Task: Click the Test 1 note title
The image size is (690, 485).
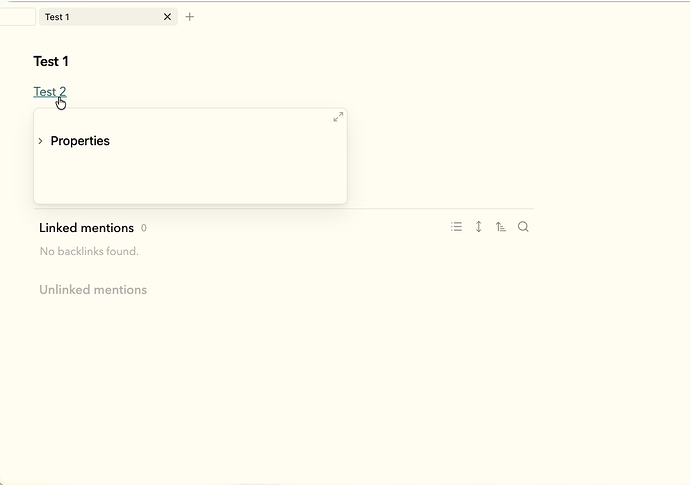Action: (x=51, y=61)
